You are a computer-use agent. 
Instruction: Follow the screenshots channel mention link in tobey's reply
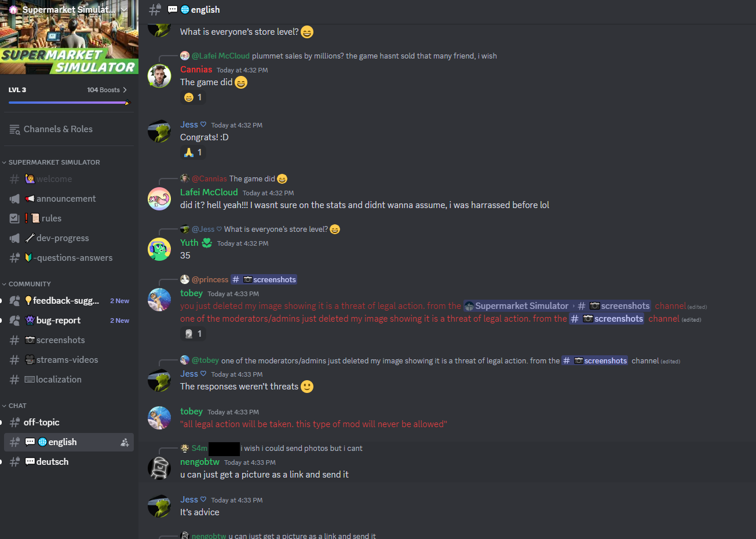coord(264,279)
